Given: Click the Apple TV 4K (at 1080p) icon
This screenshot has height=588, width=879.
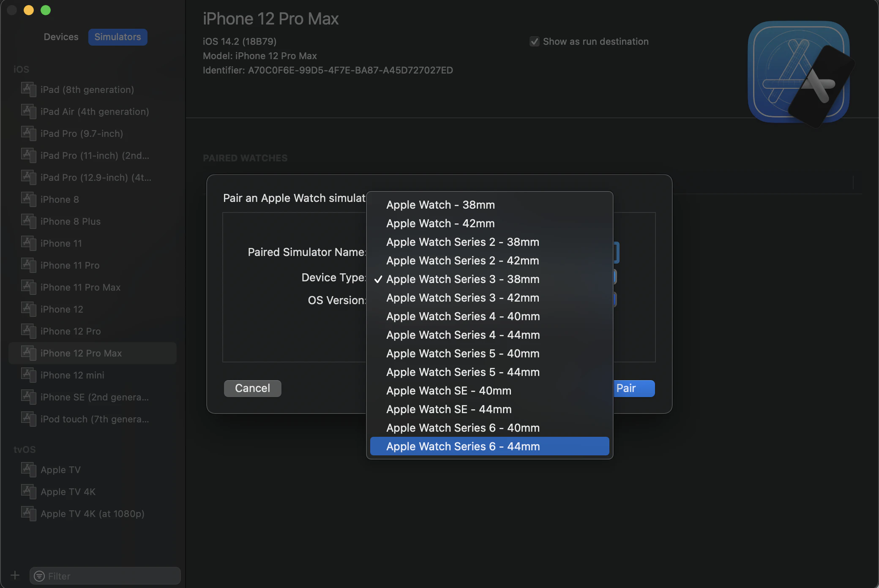Looking at the screenshot, I should pyautogui.click(x=28, y=514).
